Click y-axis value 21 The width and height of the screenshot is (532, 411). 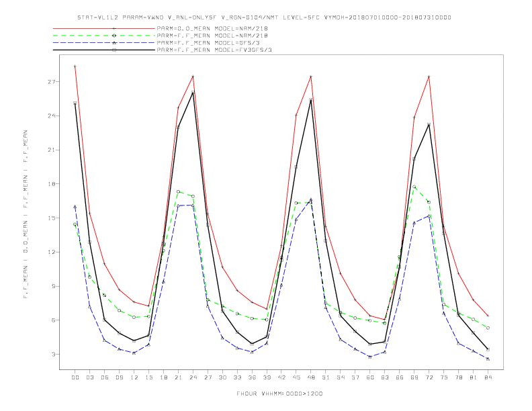[x=51, y=150]
